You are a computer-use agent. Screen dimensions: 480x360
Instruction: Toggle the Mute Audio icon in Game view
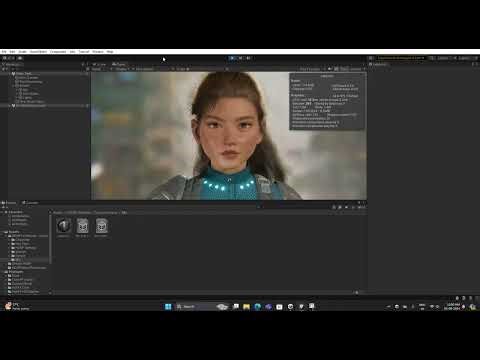tap(330, 69)
